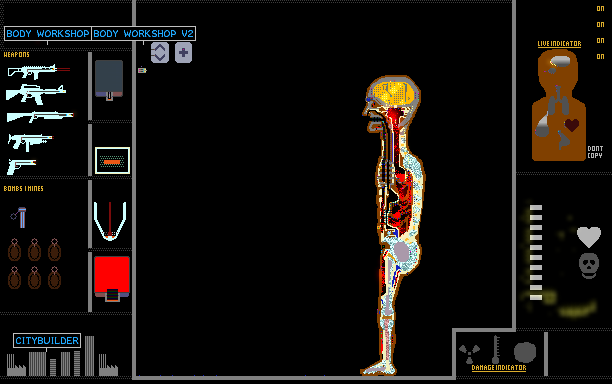The image size is (612, 384).
Task: Click the up-down arrows stepper button
Action: tap(160, 53)
